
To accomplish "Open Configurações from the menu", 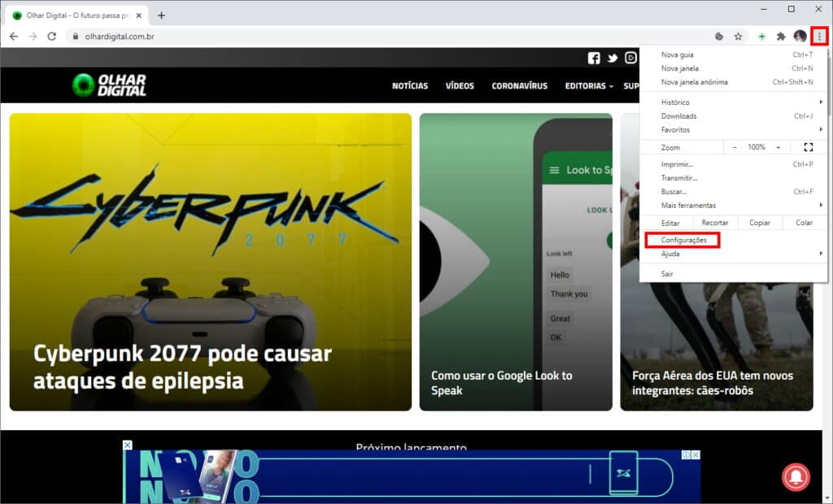I will (734, 240).
